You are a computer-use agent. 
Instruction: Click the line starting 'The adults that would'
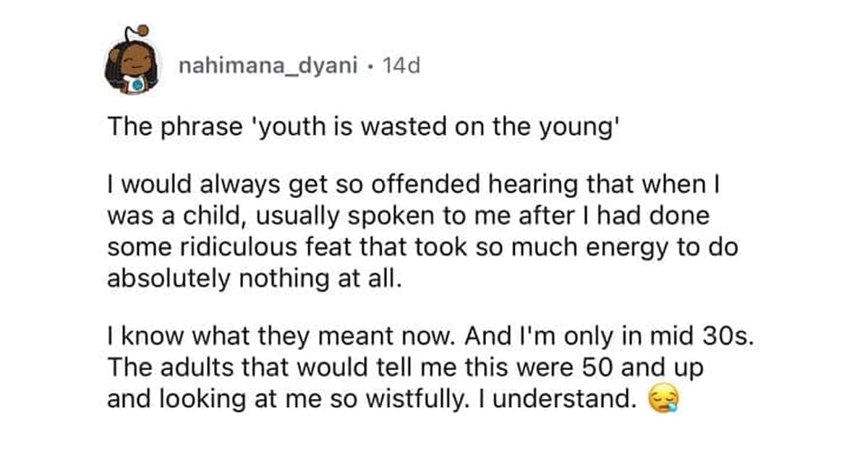click(x=405, y=367)
